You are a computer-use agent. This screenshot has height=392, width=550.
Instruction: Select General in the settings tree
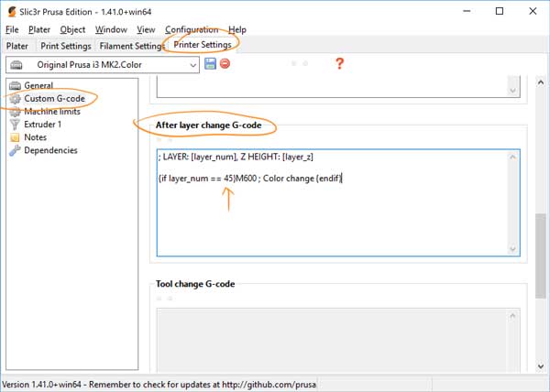38,85
